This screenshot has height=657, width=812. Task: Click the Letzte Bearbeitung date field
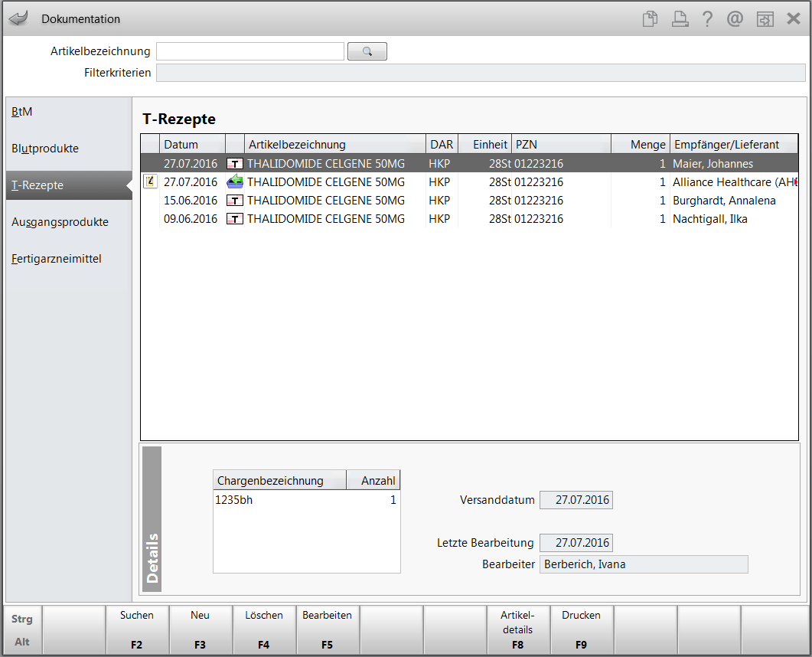pyautogui.click(x=576, y=543)
